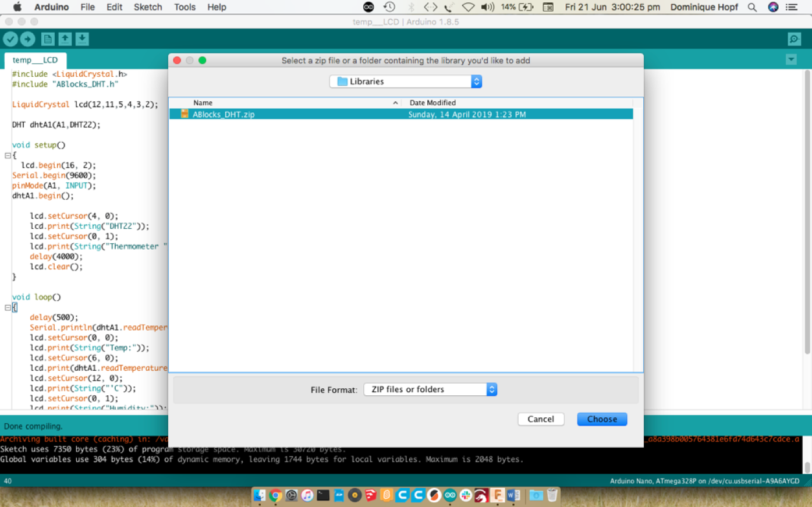
Task: Click the code line 'Serial.begin(9600);'
Action: pos(54,175)
